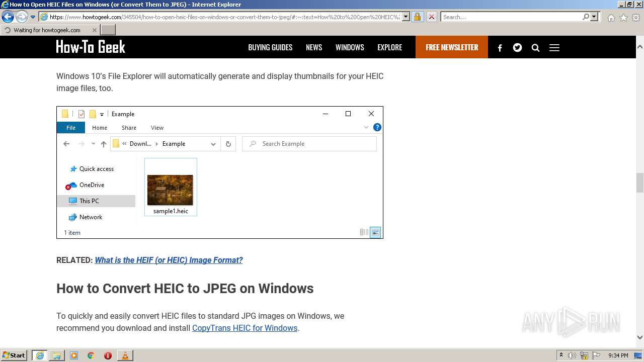Open the News menu item

314,47
